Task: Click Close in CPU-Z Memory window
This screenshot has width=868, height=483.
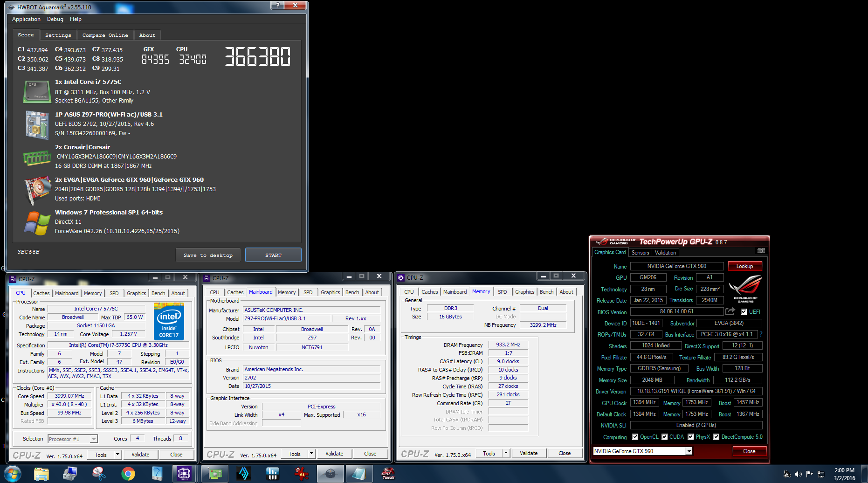Action: click(x=565, y=453)
